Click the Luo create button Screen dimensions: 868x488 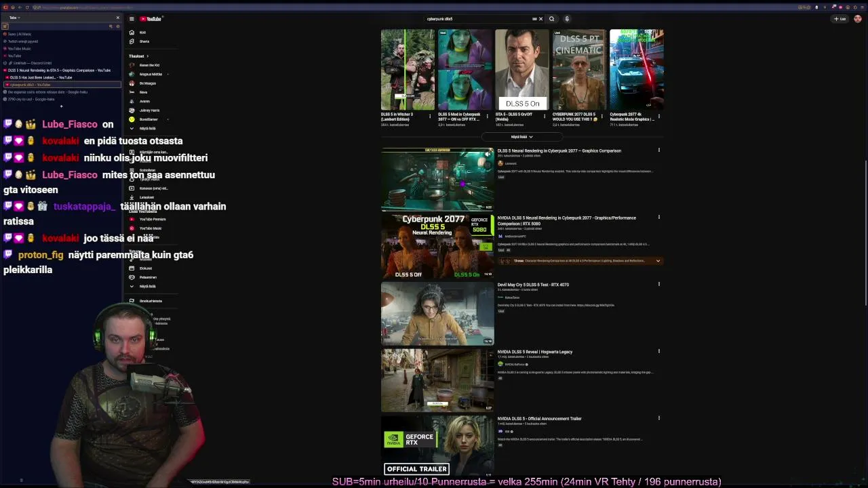(840, 19)
